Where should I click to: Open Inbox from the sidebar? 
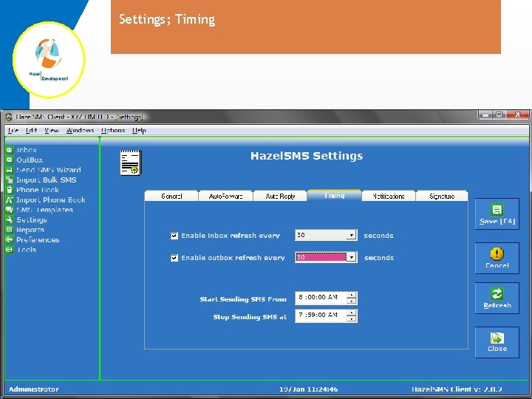[x=27, y=149]
